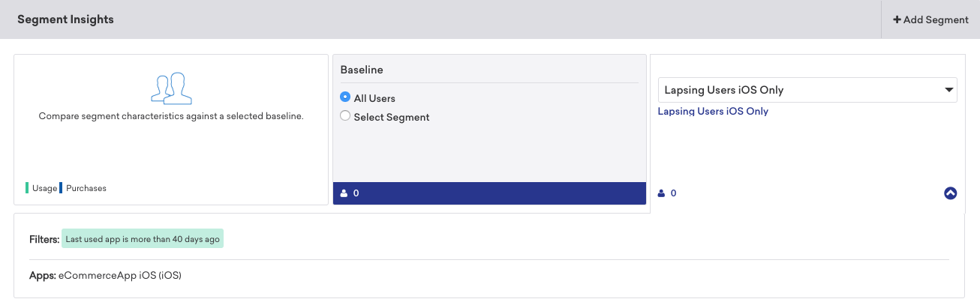Viewport: 980px width, 302px height.
Task: Open the Lapsing Users iOS Only link
Action: click(x=713, y=111)
